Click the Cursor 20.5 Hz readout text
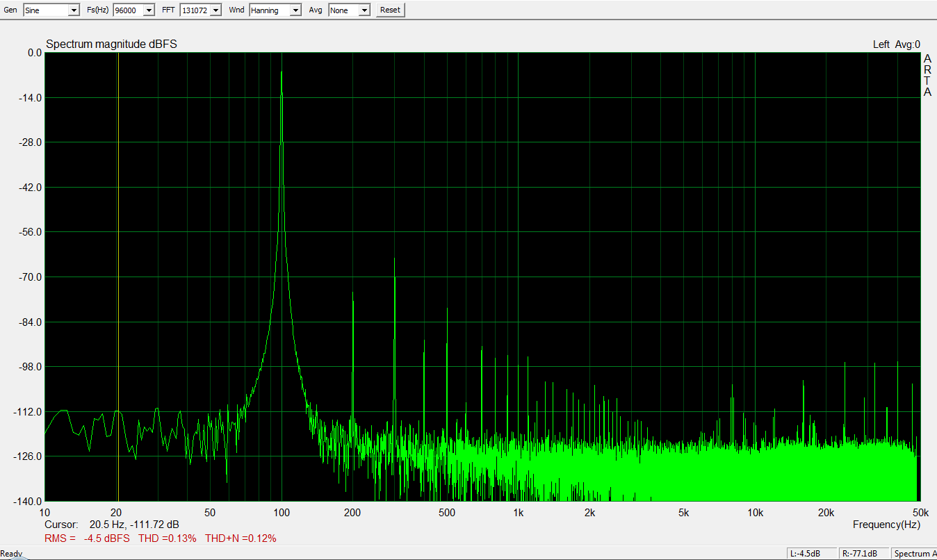The height and width of the screenshot is (560, 937). point(111,525)
